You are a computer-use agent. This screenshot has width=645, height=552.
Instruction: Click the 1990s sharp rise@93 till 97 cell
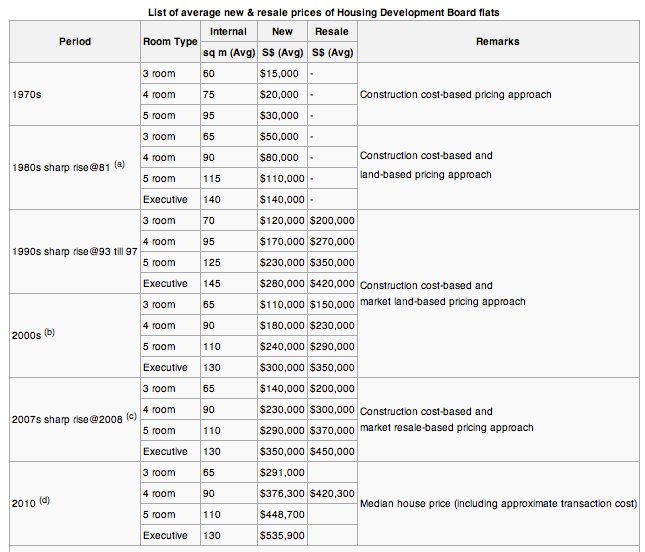75,251
